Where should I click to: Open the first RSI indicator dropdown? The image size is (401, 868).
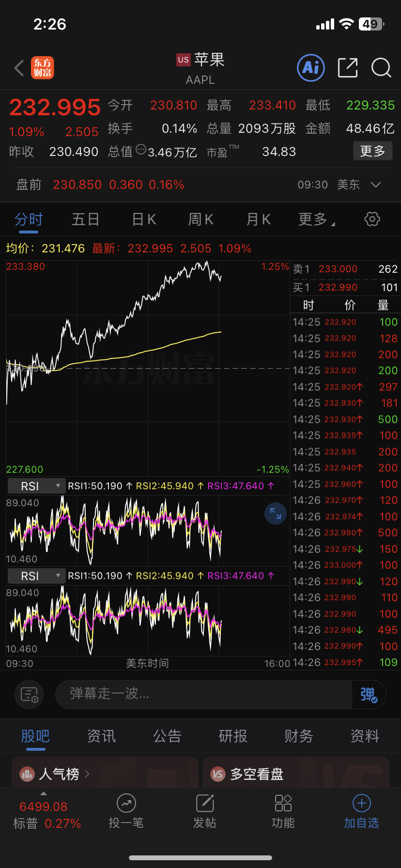tap(36, 486)
